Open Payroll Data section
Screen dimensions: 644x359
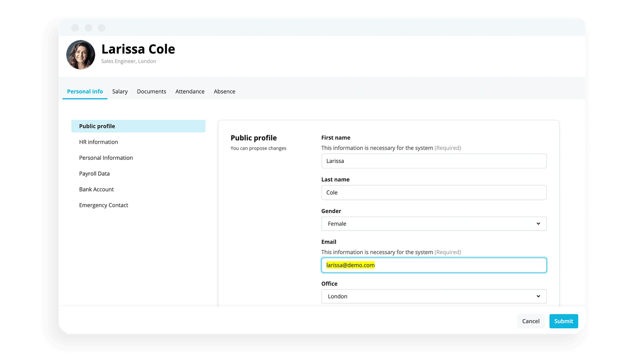click(94, 174)
